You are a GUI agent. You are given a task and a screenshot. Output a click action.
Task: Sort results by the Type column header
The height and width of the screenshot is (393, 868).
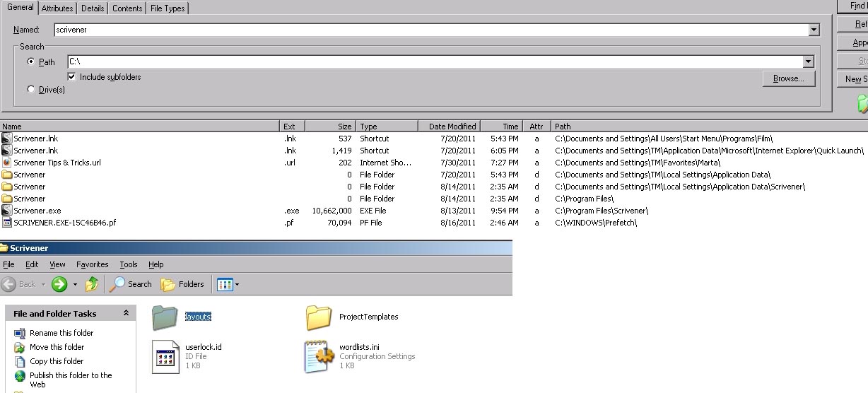click(386, 127)
